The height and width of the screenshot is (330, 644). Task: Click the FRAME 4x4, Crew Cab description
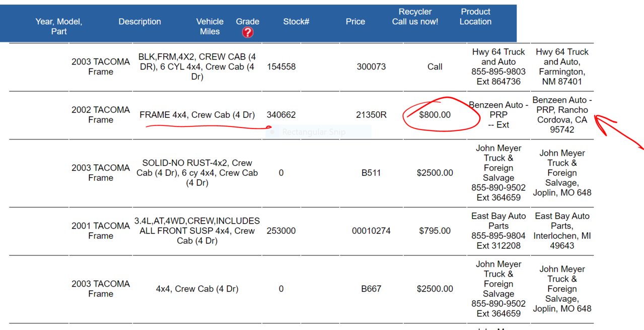pos(197,115)
